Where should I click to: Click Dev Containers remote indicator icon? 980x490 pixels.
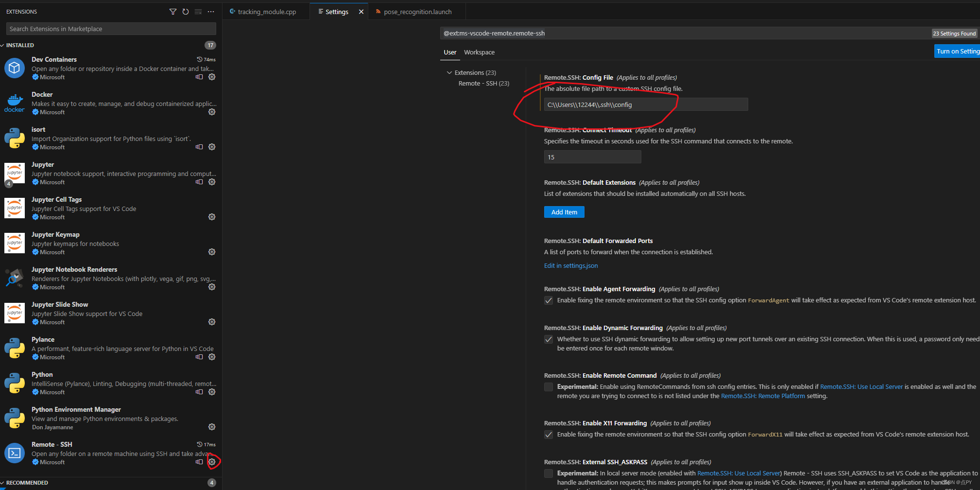(x=199, y=77)
